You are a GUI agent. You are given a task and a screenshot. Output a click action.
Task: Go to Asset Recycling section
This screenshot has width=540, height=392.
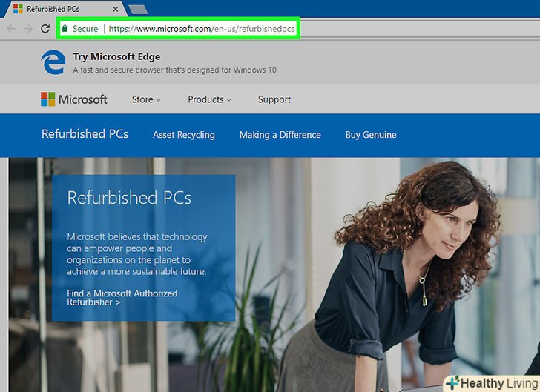click(183, 135)
